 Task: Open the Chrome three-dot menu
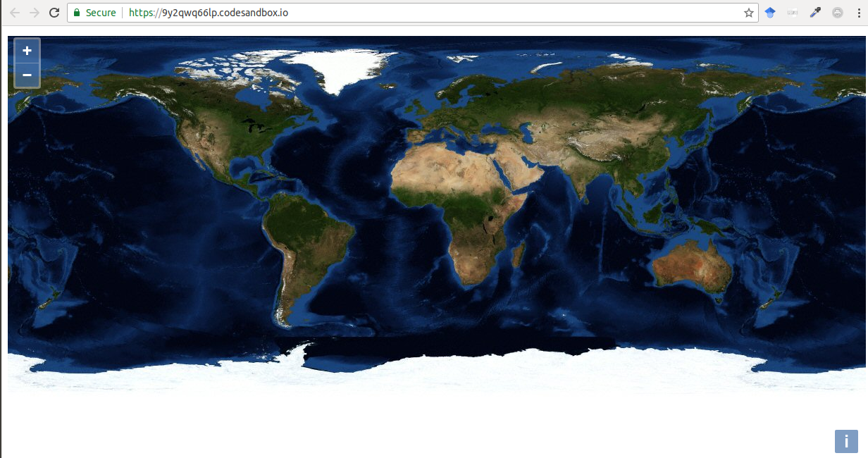(857, 13)
